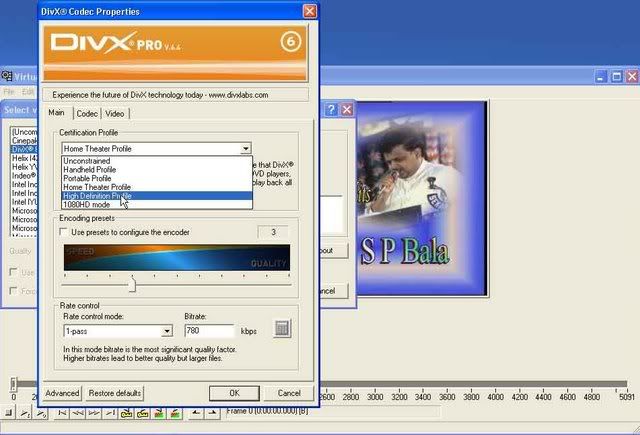640x435 pixels.
Task: Toggle the 'Use' checkbox in background compression dialog
Action: (x=13, y=272)
